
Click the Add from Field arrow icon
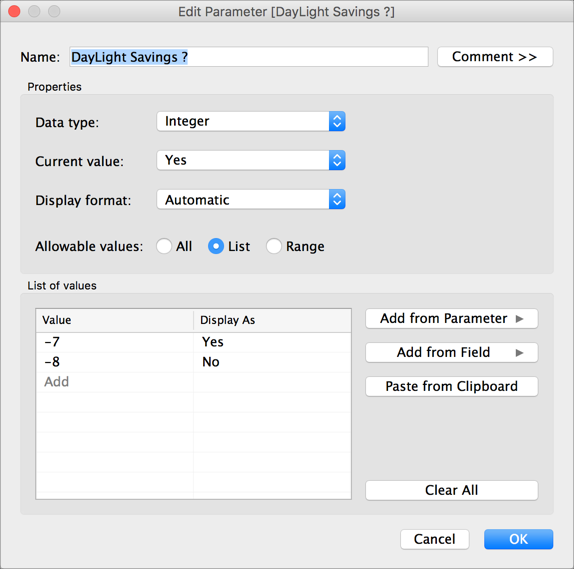pos(519,353)
